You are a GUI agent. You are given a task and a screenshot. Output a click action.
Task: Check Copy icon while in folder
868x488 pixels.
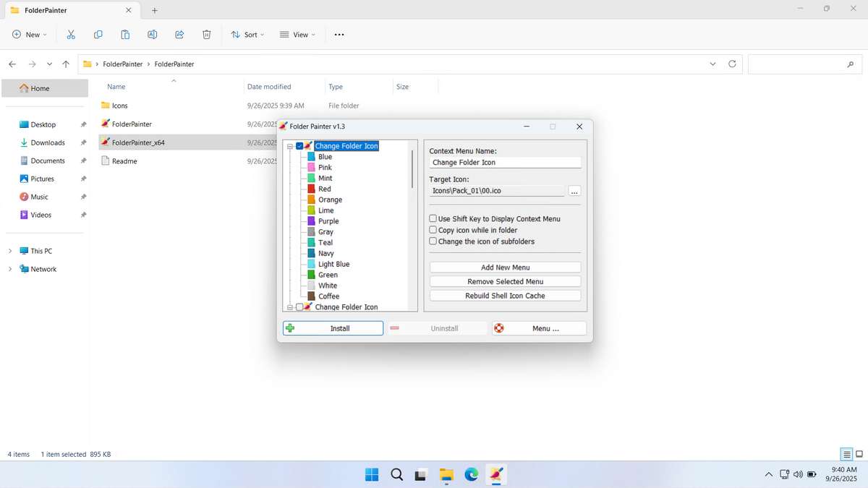pos(433,230)
